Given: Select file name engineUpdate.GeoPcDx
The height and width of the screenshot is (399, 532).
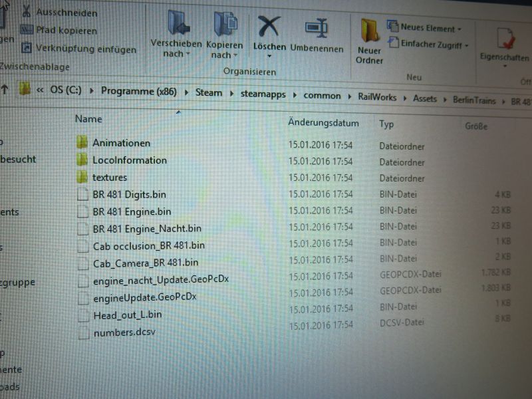Looking at the screenshot, I should point(145,297).
